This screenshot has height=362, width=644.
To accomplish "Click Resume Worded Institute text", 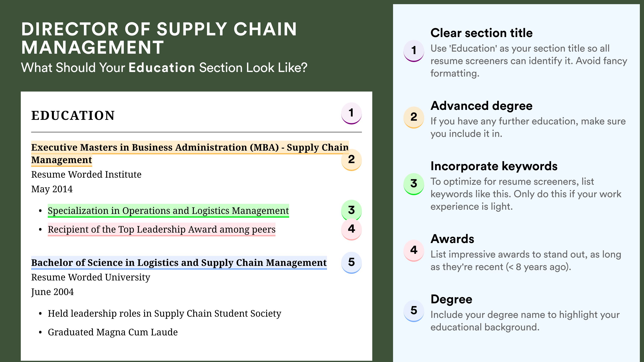I will pos(86,175).
